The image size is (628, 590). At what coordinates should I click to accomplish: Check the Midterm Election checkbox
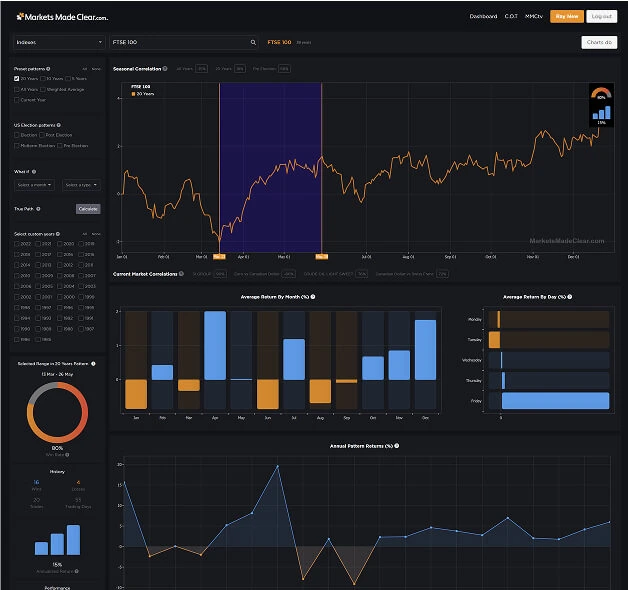(16, 145)
